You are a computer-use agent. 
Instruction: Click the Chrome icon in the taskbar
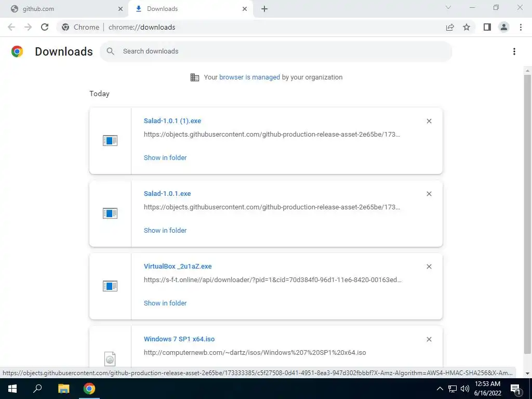coord(89,389)
